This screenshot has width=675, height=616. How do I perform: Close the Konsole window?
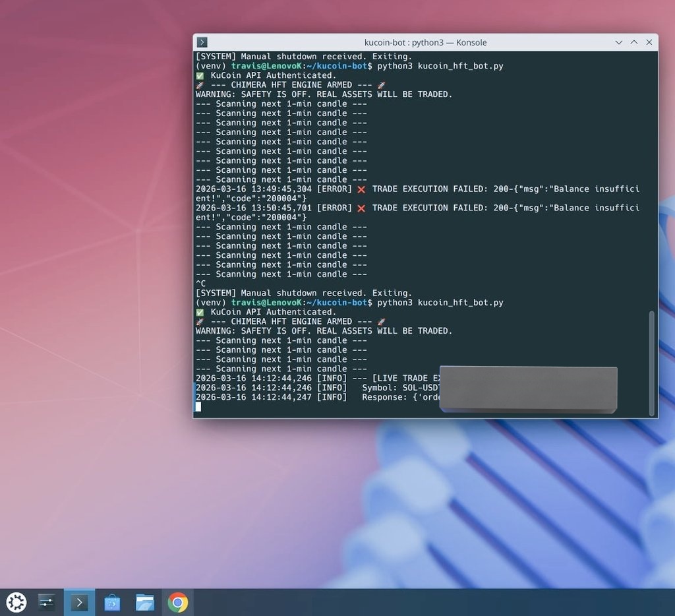click(x=649, y=42)
